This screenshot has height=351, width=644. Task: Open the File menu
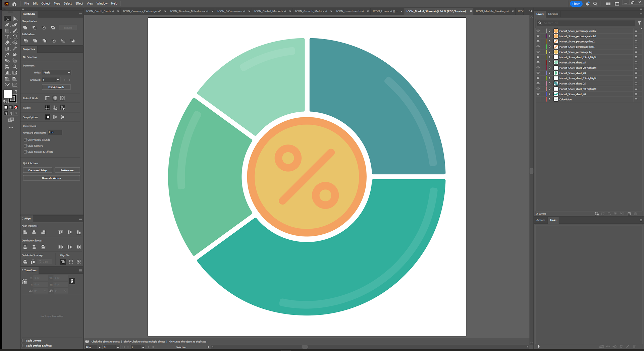26,4
